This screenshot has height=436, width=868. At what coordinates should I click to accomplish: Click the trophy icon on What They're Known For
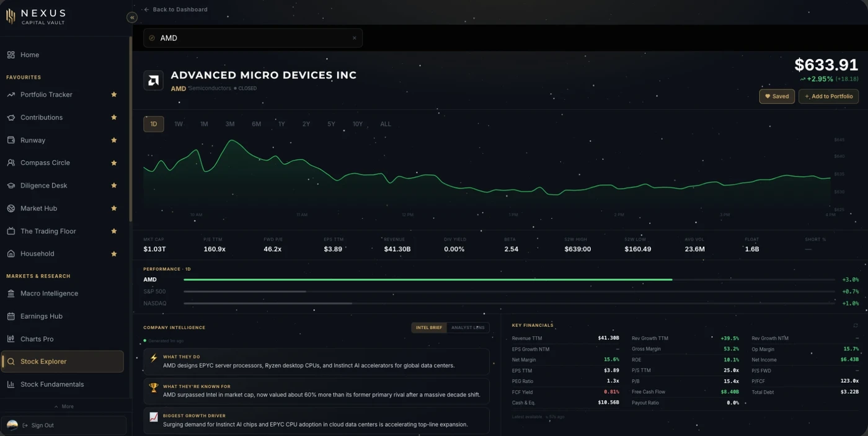pos(154,387)
